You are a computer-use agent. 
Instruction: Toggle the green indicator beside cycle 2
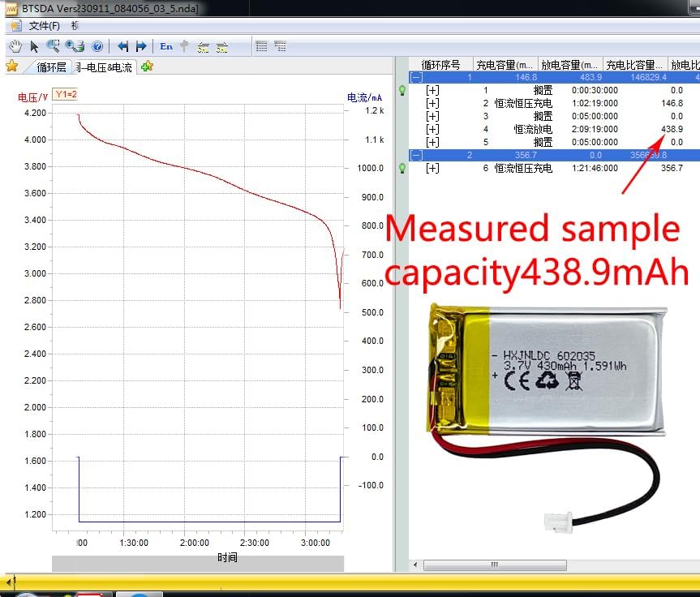point(402,168)
